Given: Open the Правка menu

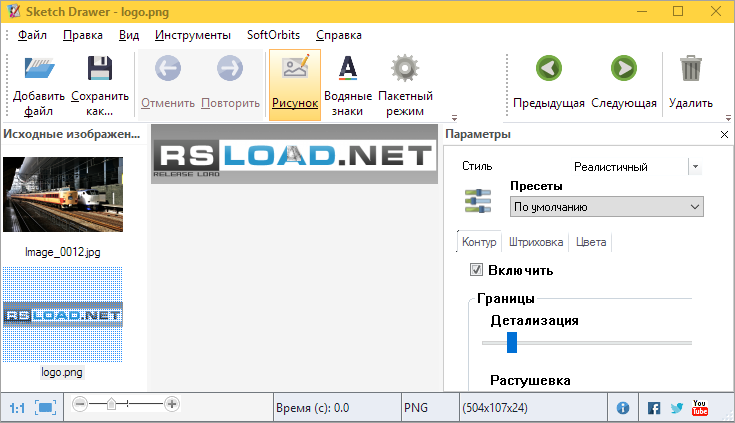Looking at the screenshot, I should pos(83,35).
